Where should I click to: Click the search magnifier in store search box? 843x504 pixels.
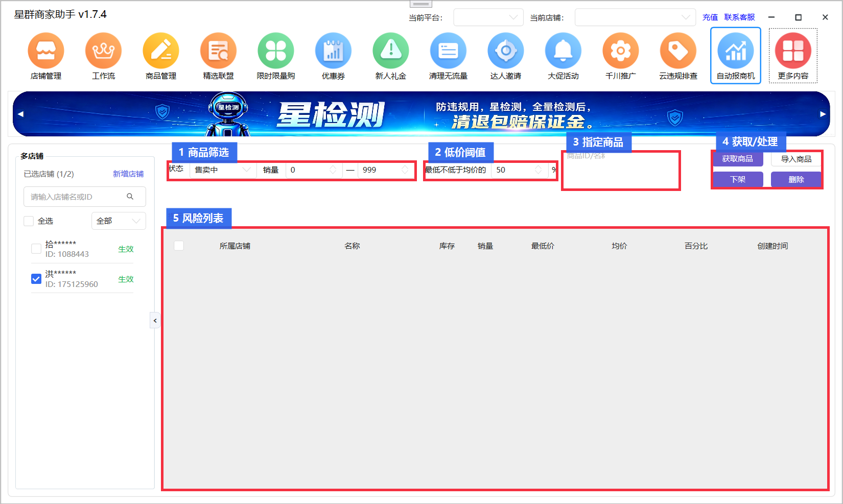click(130, 197)
